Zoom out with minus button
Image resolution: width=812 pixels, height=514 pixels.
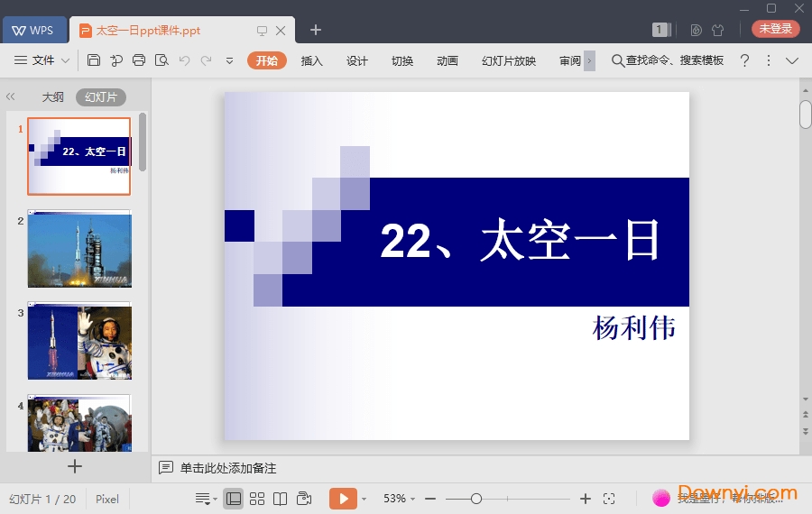[x=430, y=499]
